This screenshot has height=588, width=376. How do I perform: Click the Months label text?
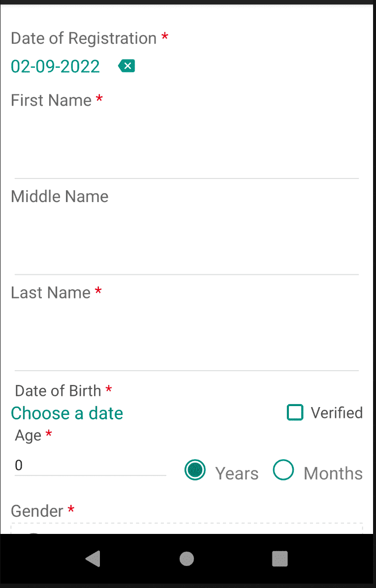point(333,473)
